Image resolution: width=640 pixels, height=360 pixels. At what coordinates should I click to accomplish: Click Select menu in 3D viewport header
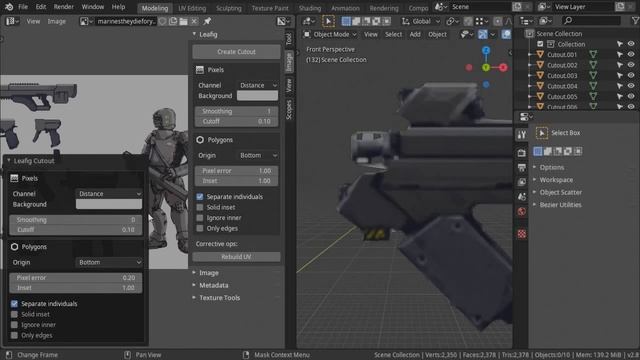(393, 35)
